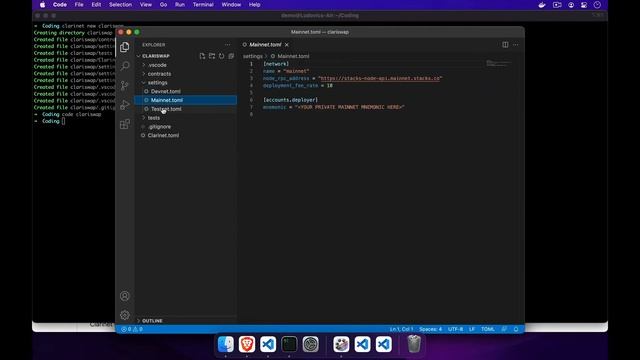Show errors and warnings count panel

coord(132,329)
